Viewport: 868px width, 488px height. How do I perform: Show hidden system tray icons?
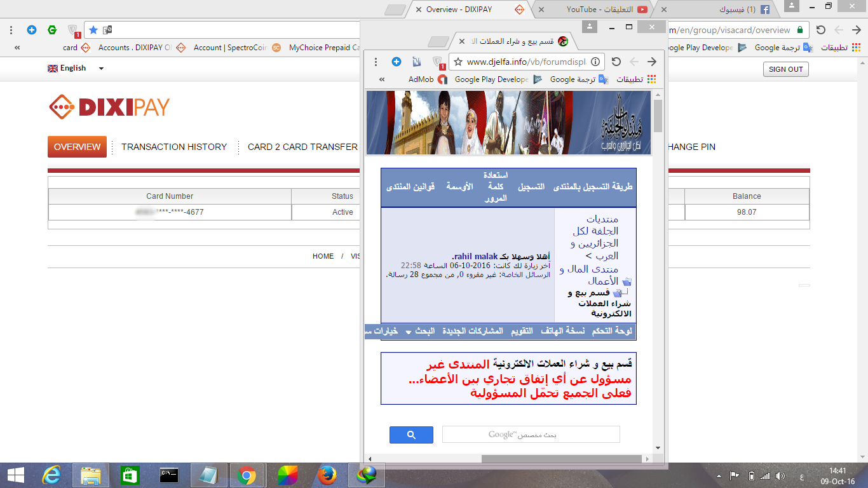pos(719,476)
